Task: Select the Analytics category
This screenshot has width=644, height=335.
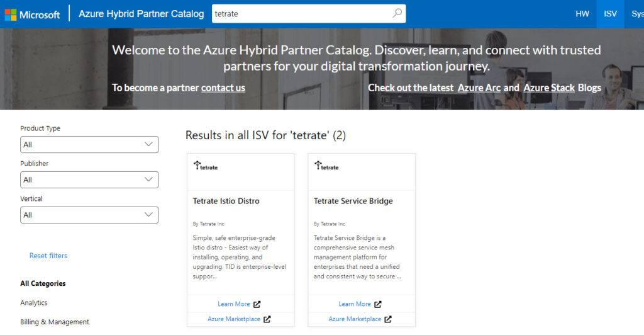Action: [34, 303]
